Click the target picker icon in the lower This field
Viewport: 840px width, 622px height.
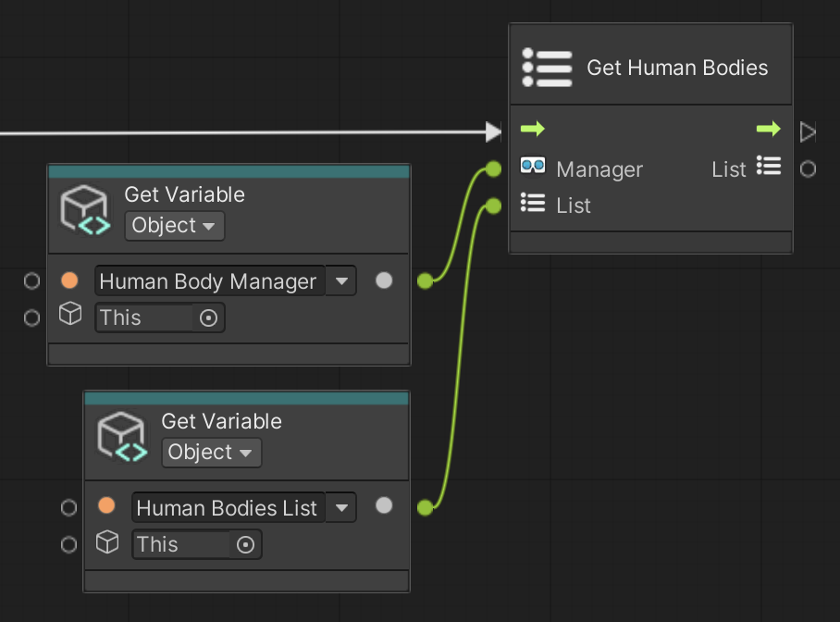246,545
